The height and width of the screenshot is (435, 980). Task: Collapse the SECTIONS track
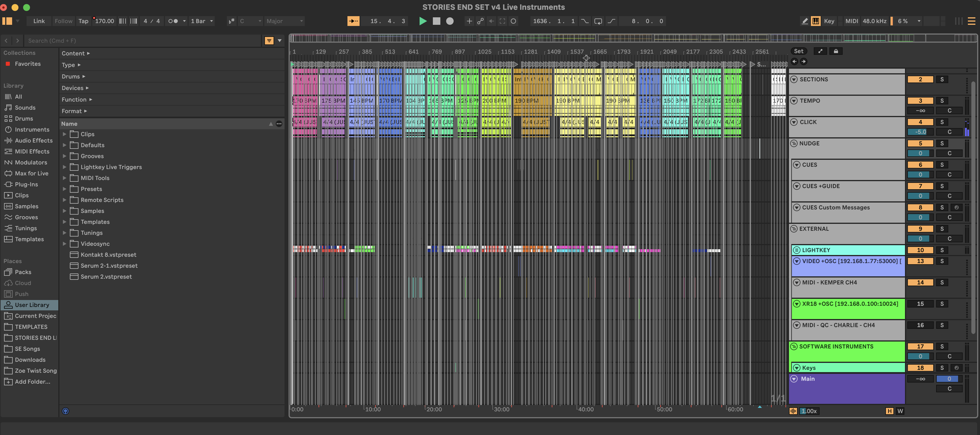(x=794, y=80)
